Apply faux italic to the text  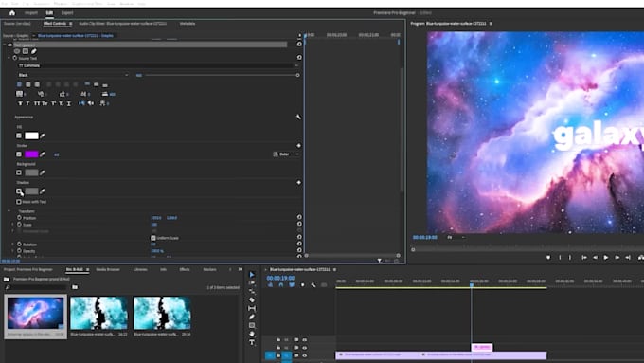click(27, 103)
